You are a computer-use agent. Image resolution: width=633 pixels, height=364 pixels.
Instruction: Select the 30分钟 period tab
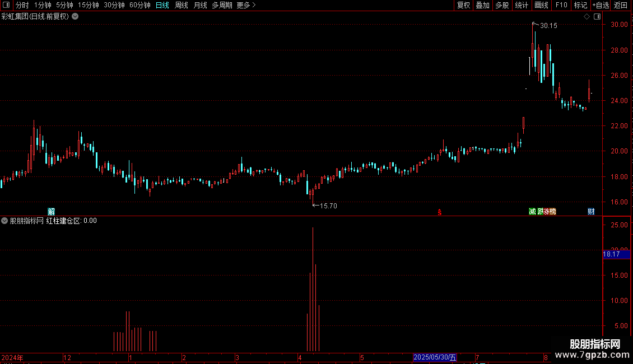pyautogui.click(x=114, y=5)
